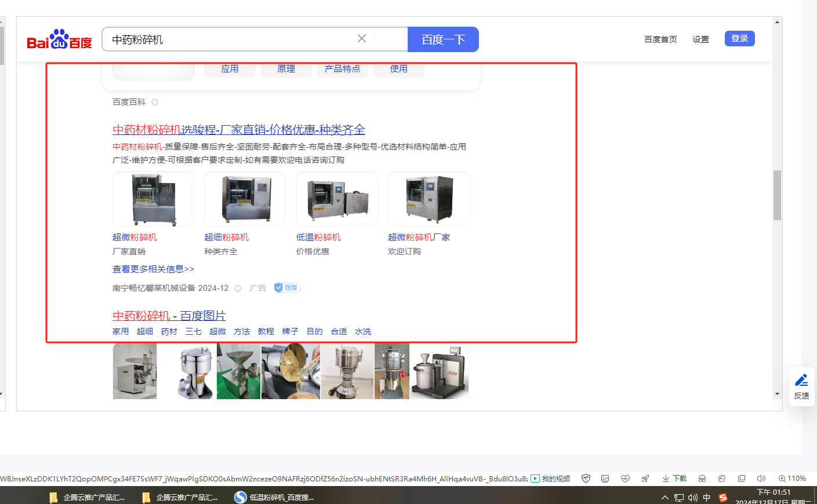Click the 低温粉碎机 product thumbnail
Viewport: 817px width, 504px height.
[337, 199]
